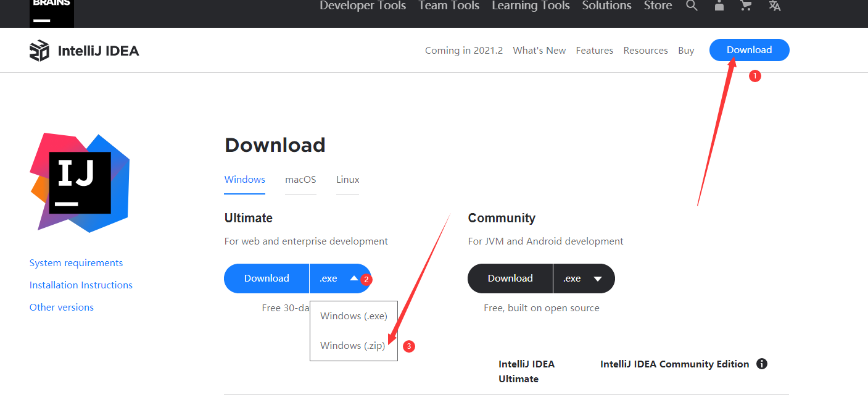Go to the Buy page

(x=686, y=51)
